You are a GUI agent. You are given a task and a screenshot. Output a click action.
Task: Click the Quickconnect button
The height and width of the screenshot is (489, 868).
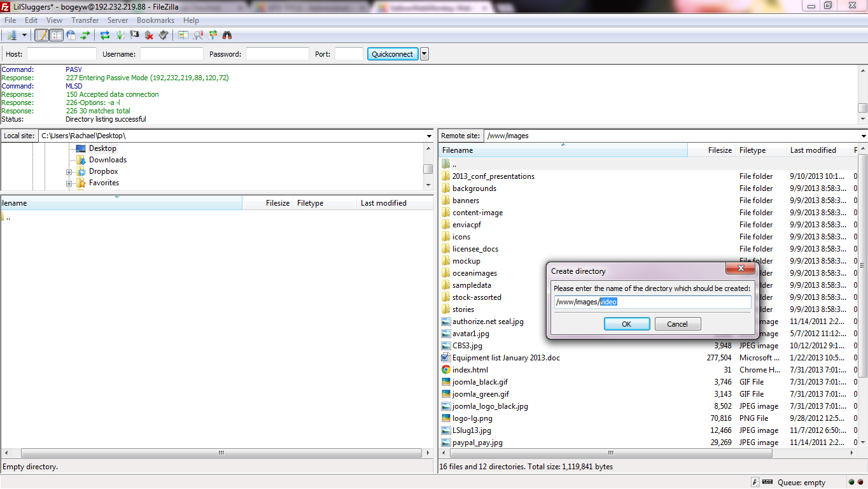393,54
